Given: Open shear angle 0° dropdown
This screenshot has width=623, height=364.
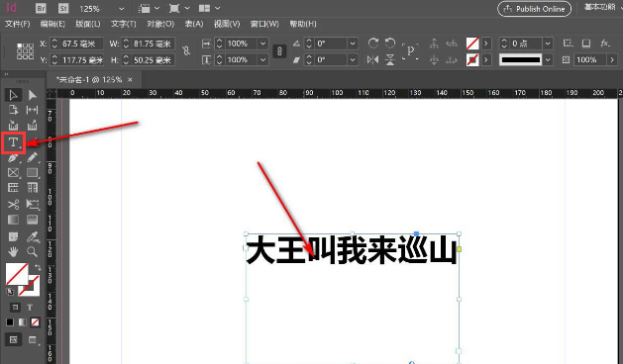Looking at the screenshot, I should [x=353, y=60].
